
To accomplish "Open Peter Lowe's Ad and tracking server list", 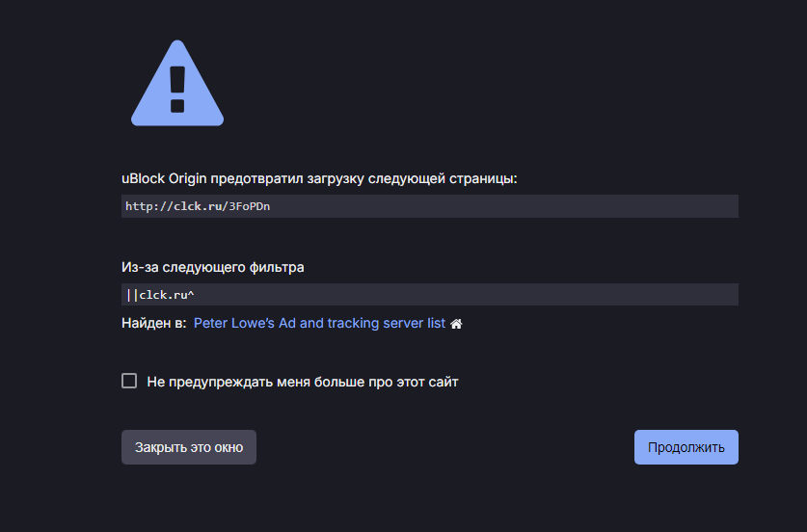I will pos(319,323).
